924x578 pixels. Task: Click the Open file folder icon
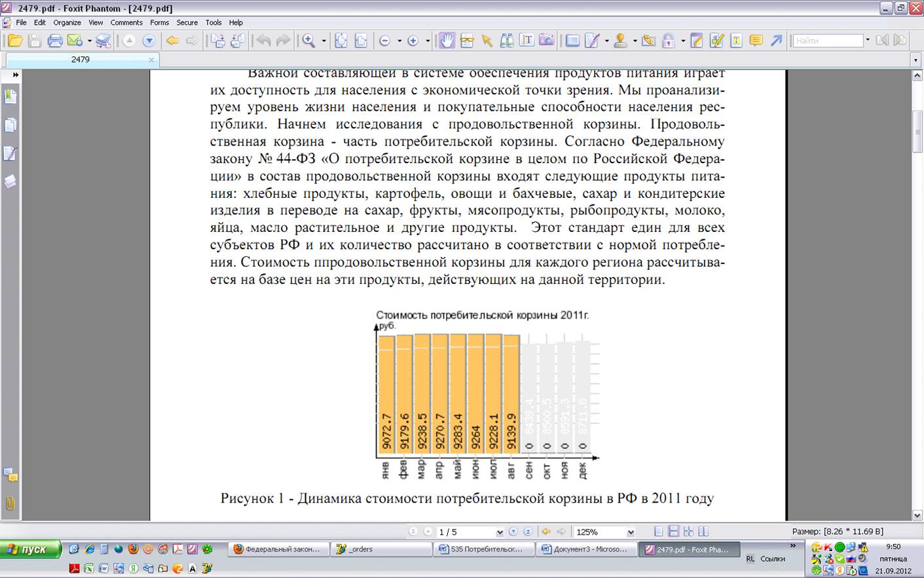coord(14,41)
